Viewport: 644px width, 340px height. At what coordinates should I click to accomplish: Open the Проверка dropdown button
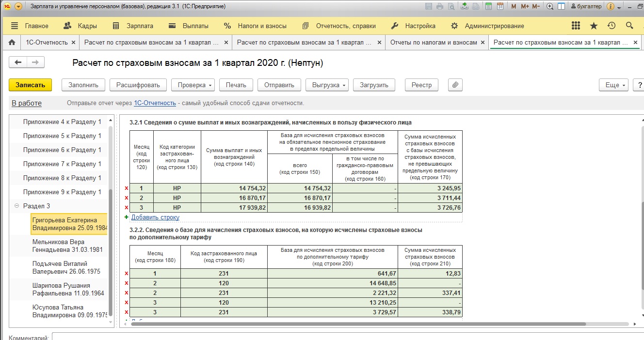[x=193, y=85]
